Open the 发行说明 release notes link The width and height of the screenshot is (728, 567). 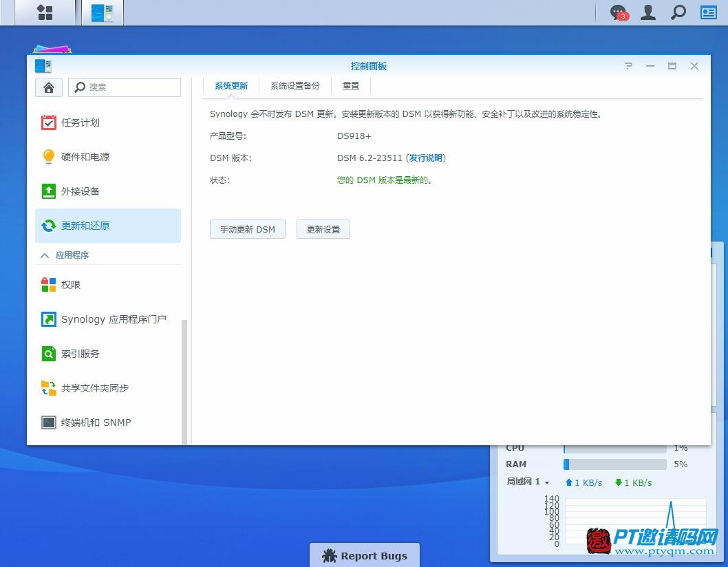[x=426, y=158]
